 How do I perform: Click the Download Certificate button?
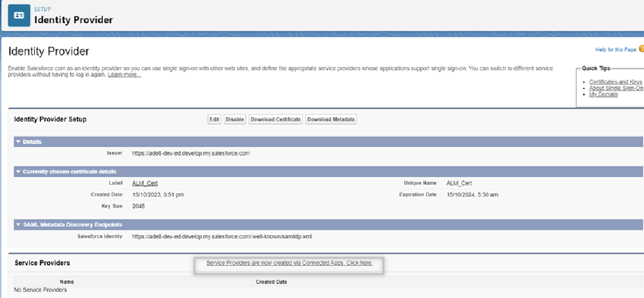coord(276,120)
